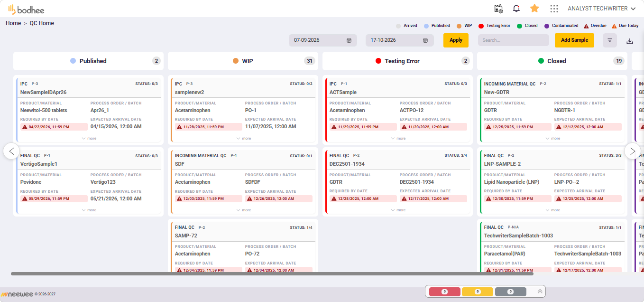Select the WIP column header

coord(243,61)
